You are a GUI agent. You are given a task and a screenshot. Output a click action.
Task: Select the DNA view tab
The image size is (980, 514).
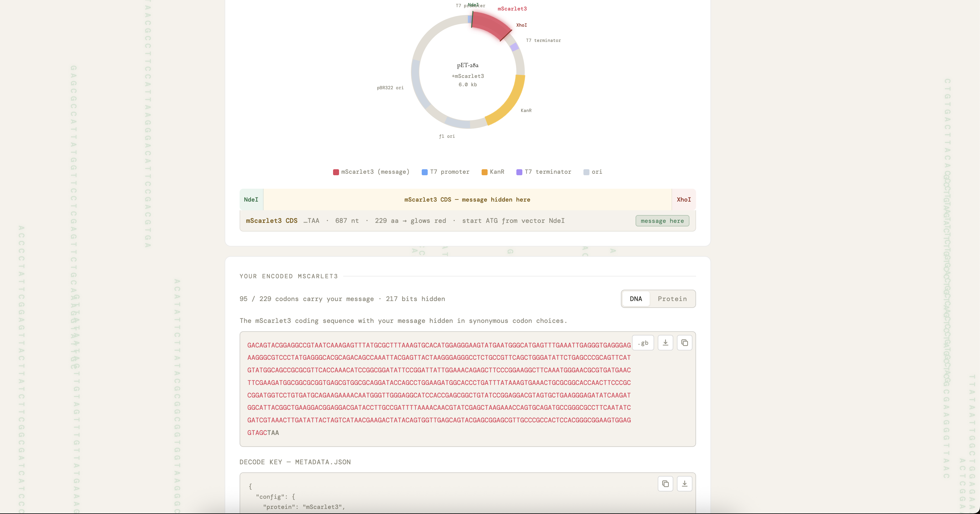636,299
